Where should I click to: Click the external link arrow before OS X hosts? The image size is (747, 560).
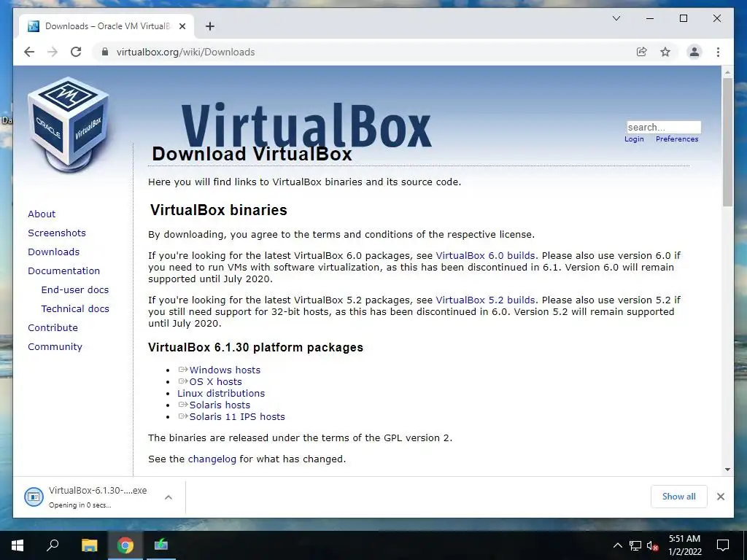[183, 381]
